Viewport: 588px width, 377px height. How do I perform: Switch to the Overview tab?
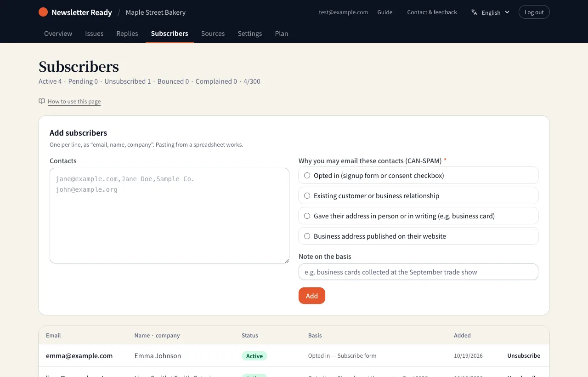58,34
